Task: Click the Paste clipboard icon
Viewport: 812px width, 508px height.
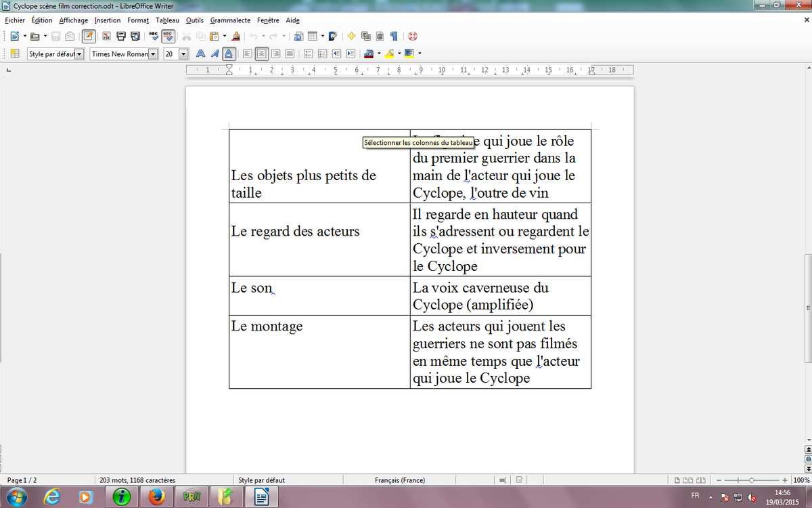Action: tap(214, 36)
